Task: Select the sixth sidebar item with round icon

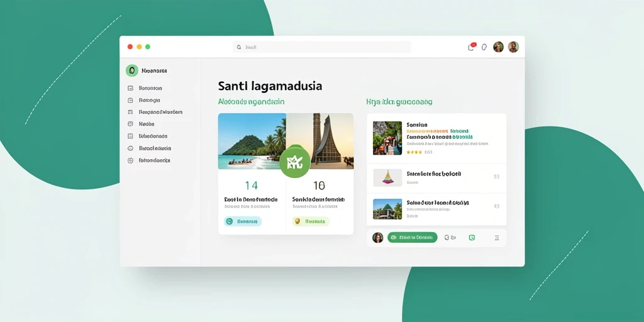Action: (150, 148)
